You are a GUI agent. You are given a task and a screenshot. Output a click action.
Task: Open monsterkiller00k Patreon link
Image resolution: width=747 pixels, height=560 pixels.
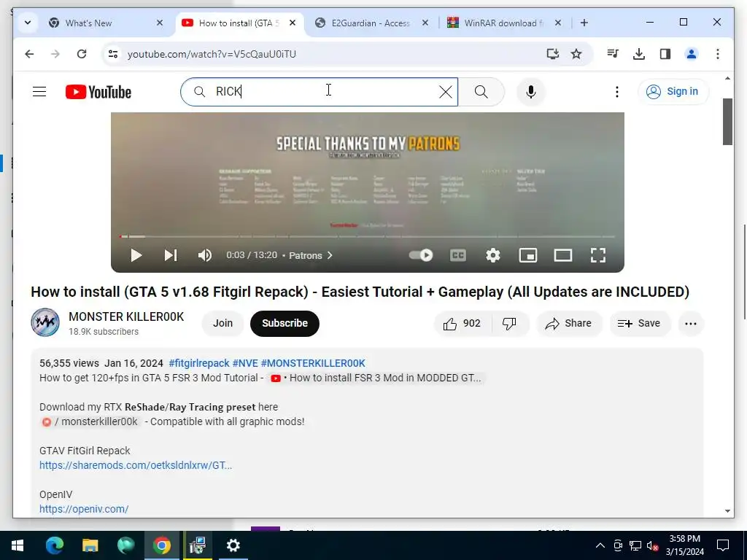pyautogui.click(x=90, y=422)
